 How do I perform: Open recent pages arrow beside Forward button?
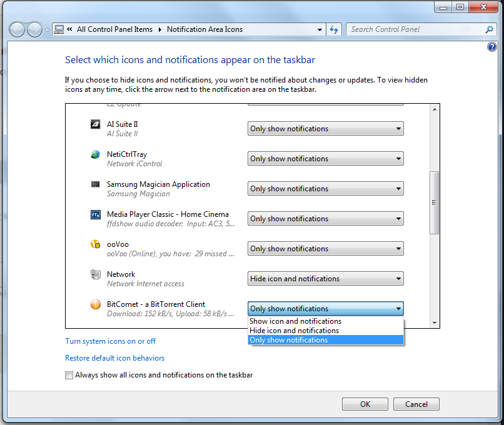[47, 30]
